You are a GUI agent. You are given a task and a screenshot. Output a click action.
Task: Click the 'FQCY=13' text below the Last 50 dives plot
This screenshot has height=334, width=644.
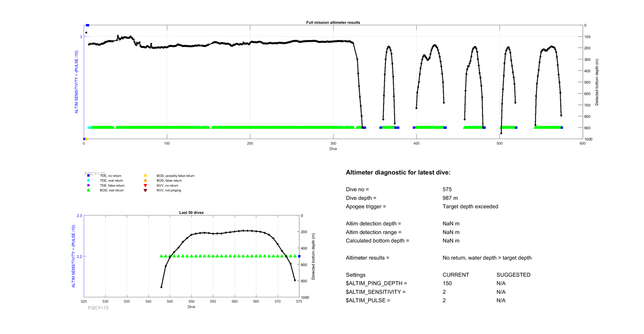(x=98, y=308)
